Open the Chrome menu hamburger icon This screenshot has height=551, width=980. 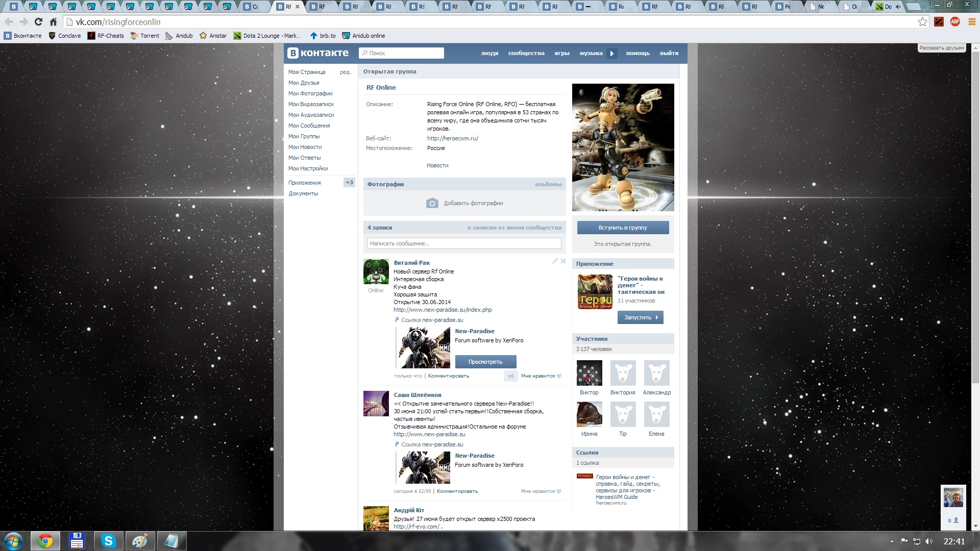pyautogui.click(x=972, y=22)
